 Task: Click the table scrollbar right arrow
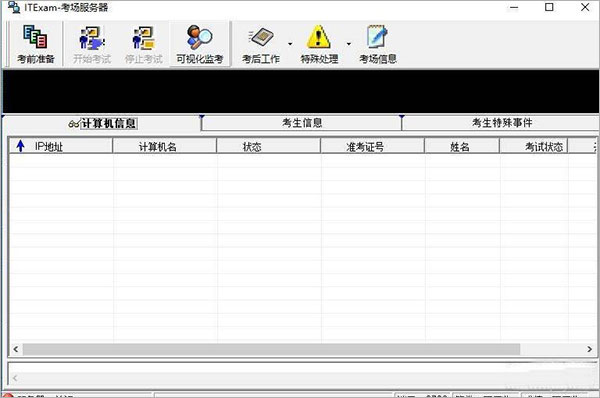[590, 349]
